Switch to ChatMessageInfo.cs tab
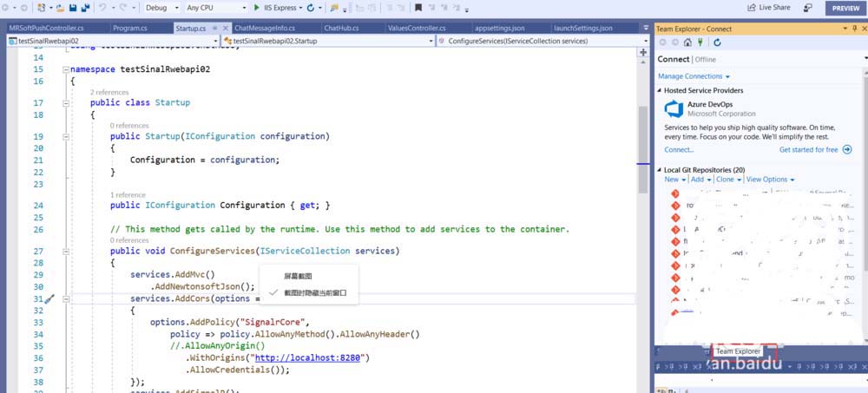This screenshot has width=868, height=393. coord(265,29)
